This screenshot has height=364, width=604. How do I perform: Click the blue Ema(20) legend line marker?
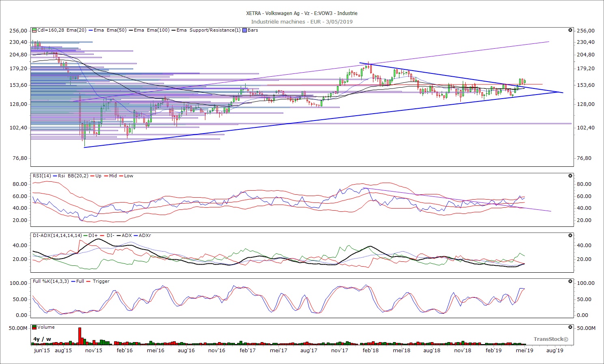click(90, 30)
